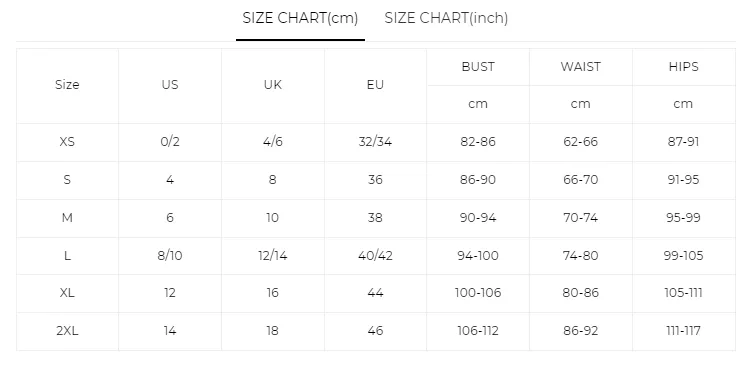This screenshot has width=751, height=367.
Task: Click the hips value 111-117
Action: pos(683,331)
